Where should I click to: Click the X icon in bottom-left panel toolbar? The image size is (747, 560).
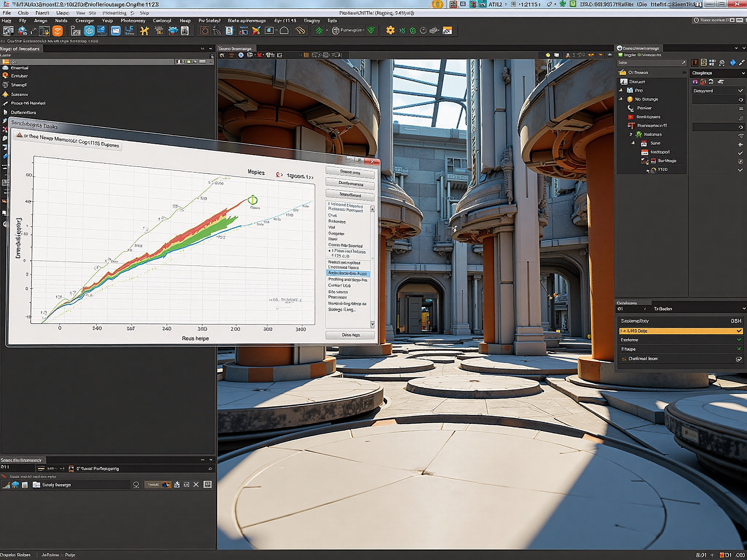click(x=196, y=485)
